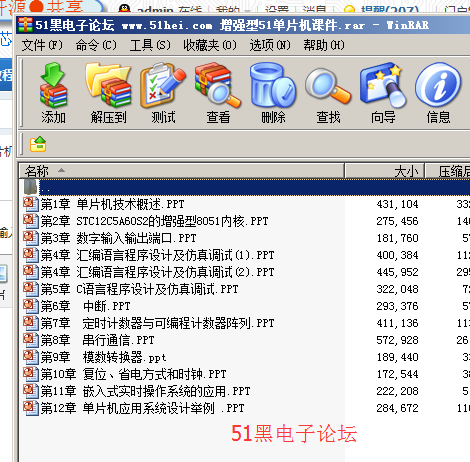This screenshot has width=470, height=462.
Task: Click PPT icon of 第2章 STC12C5A60S2 file
Action: click(31, 221)
